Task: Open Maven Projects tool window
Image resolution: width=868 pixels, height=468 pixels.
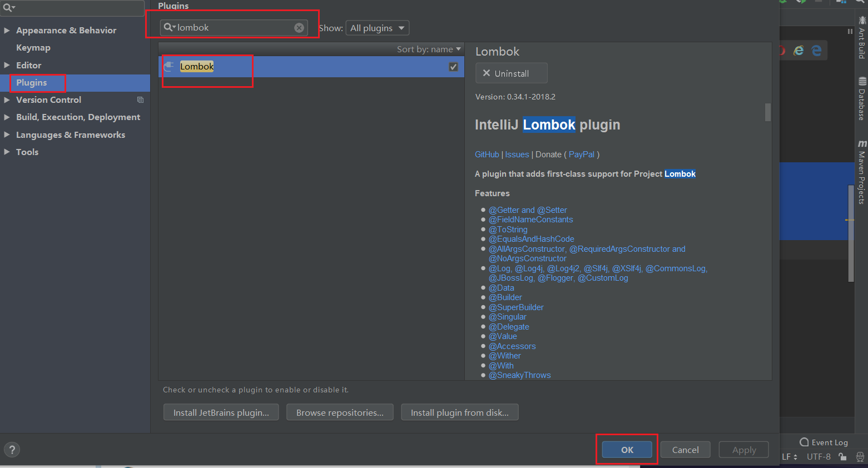Action: [x=862, y=172]
